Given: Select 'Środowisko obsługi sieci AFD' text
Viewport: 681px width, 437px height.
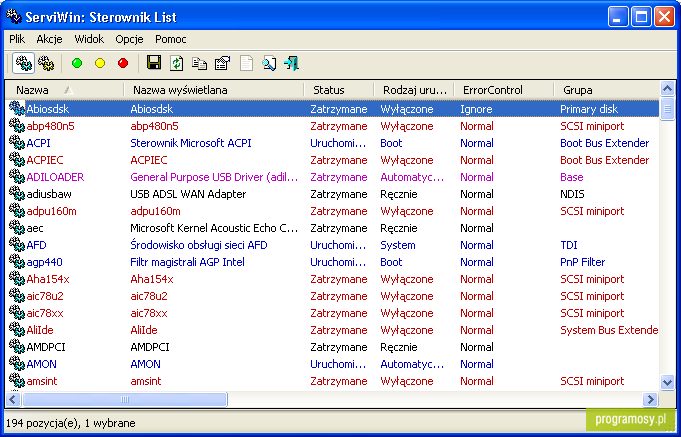Looking at the screenshot, I should click(x=198, y=245).
